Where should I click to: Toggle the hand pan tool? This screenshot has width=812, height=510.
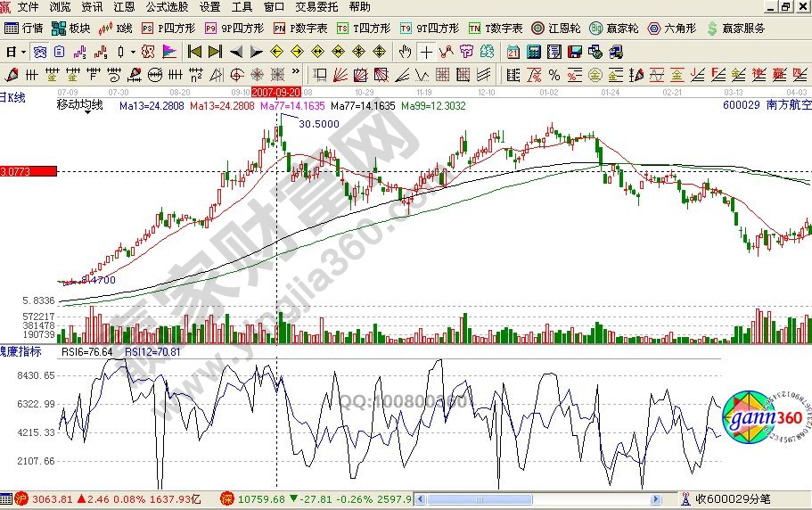pyautogui.click(x=406, y=51)
